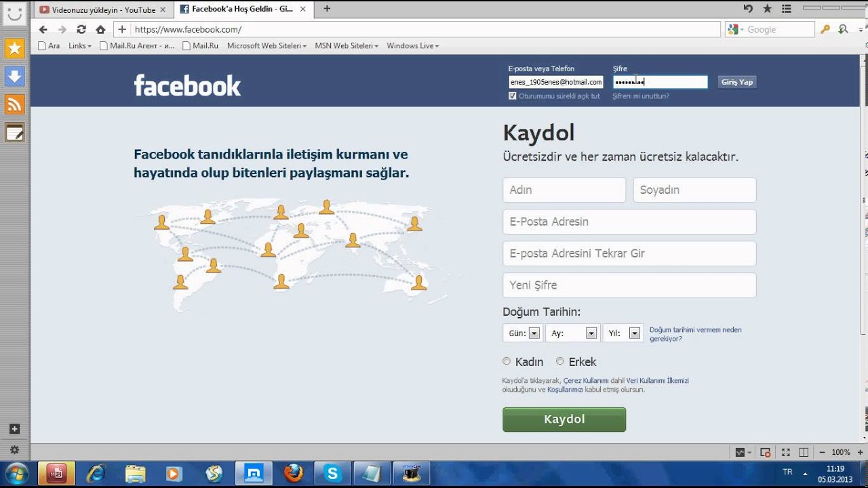Open the Yıl year dropdown

(623, 333)
